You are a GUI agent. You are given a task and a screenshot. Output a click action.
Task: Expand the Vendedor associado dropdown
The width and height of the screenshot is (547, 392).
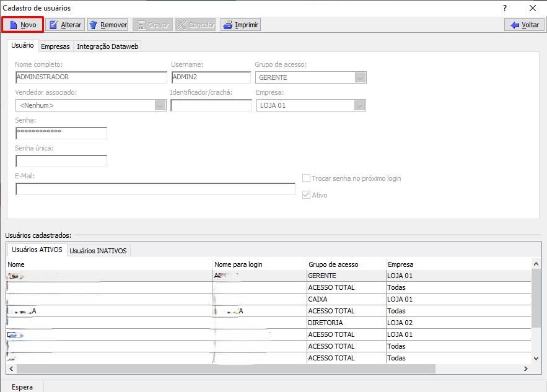160,105
